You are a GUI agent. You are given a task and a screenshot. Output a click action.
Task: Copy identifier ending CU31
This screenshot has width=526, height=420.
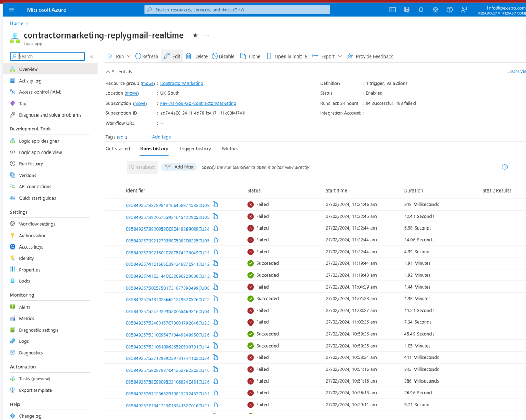(x=215, y=393)
